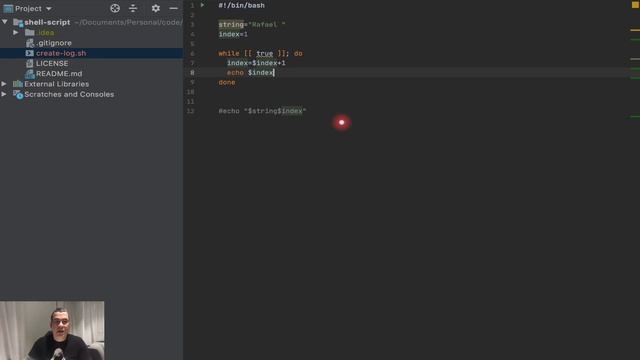Viewport: 640px width, 360px height.
Task: Run script using gutter arrow on line 1
Action: [202, 5]
